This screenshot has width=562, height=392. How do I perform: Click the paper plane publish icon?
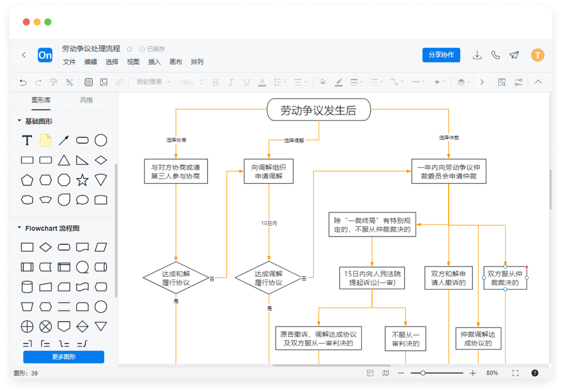click(514, 55)
